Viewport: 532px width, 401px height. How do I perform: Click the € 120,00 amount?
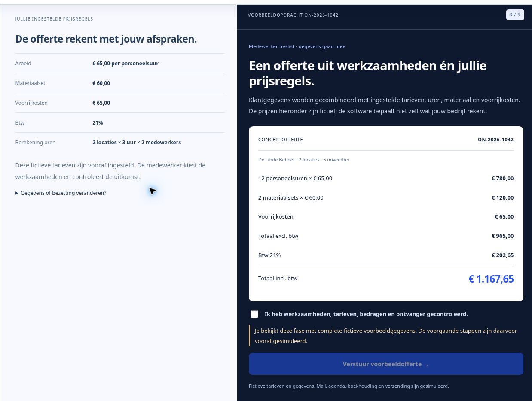(x=502, y=198)
